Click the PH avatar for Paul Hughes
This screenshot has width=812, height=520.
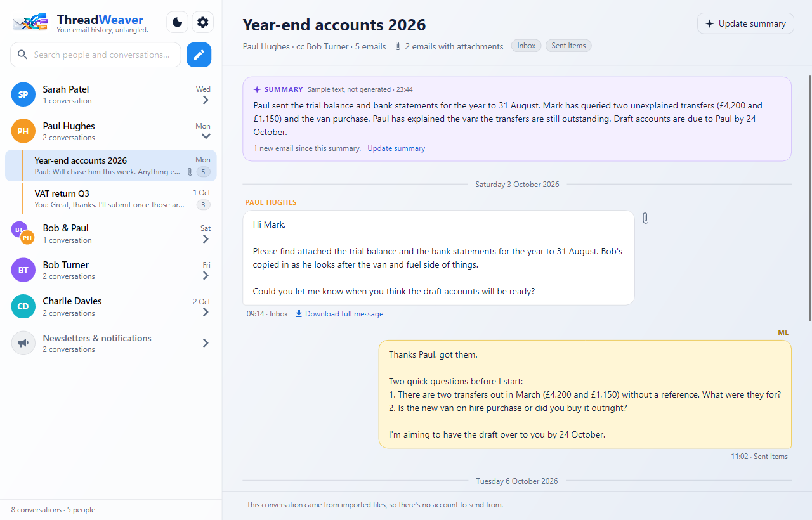[23, 131]
